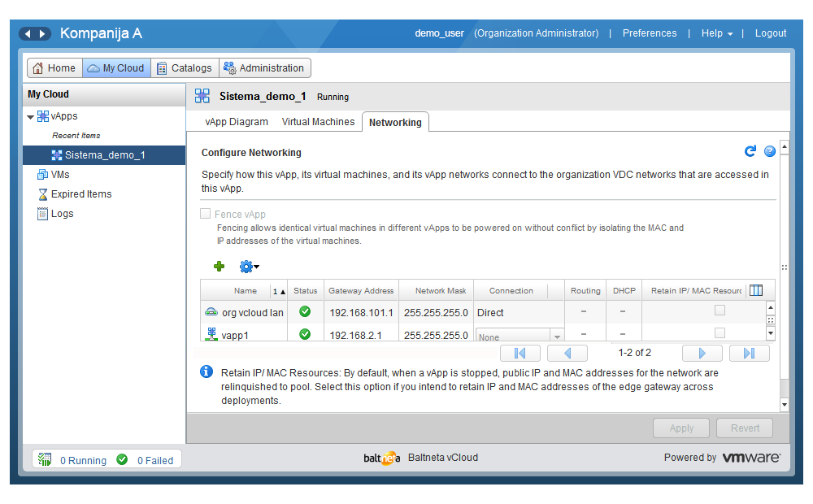The image size is (813, 504).
Task: Collapse the vApps tree node
Action: pyautogui.click(x=31, y=117)
